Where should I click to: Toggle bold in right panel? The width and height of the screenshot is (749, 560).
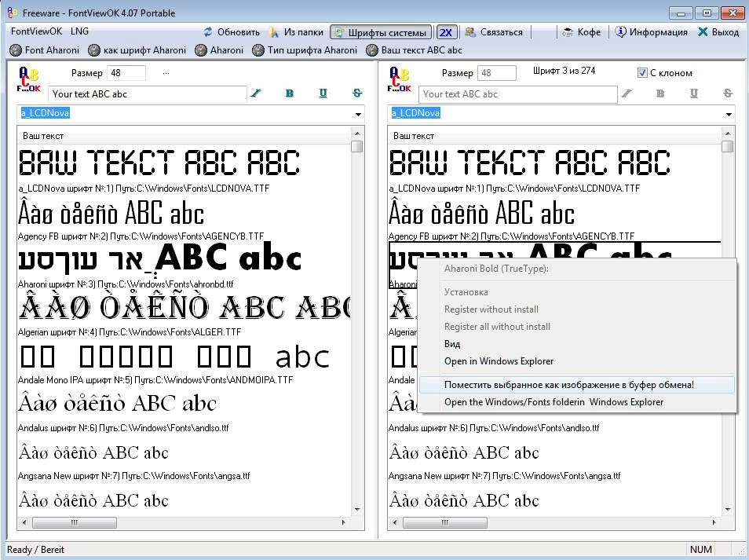pos(660,93)
